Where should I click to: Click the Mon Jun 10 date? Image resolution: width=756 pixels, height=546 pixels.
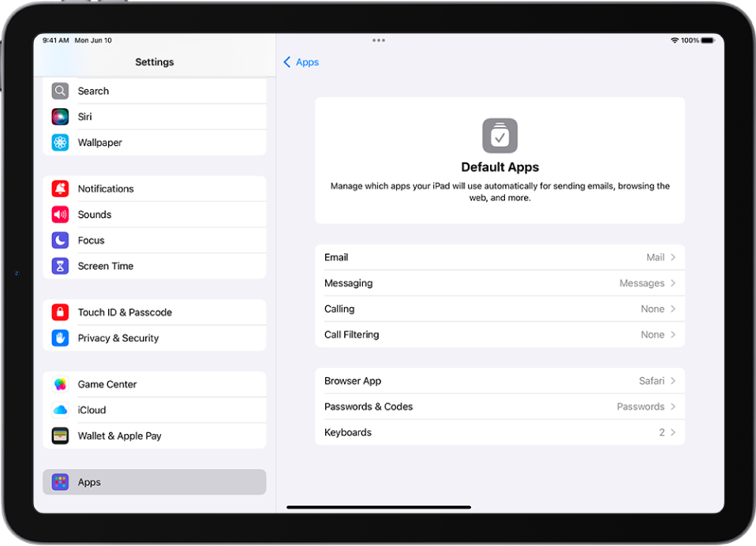(93, 40)
